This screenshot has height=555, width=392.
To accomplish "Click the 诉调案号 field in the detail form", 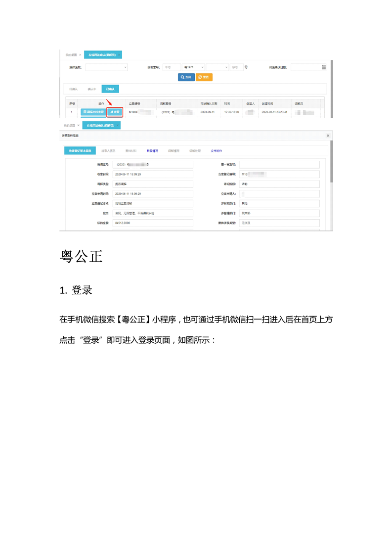I will pyautogui.click(x=153, y=165).
